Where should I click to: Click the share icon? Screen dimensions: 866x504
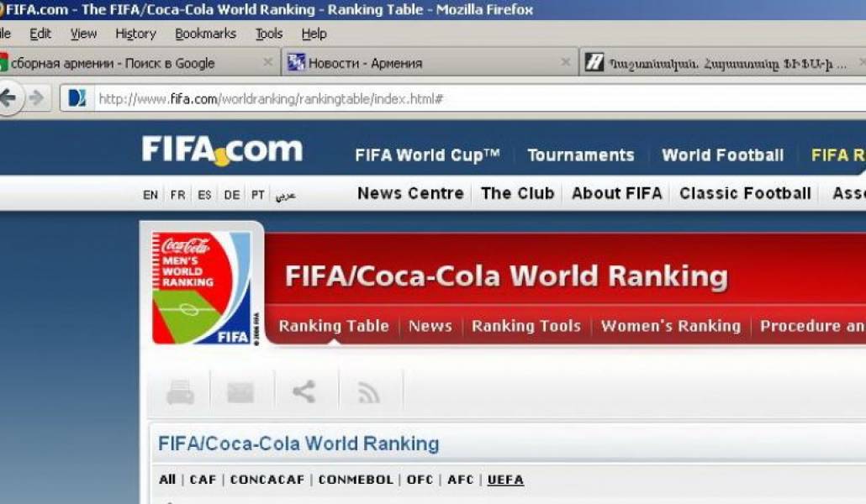[304, 391]
